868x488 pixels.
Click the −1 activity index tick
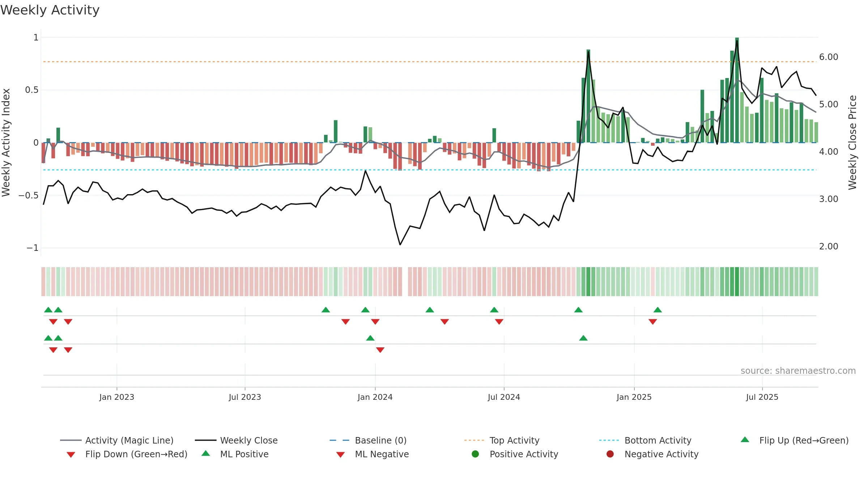click(33, 248)
